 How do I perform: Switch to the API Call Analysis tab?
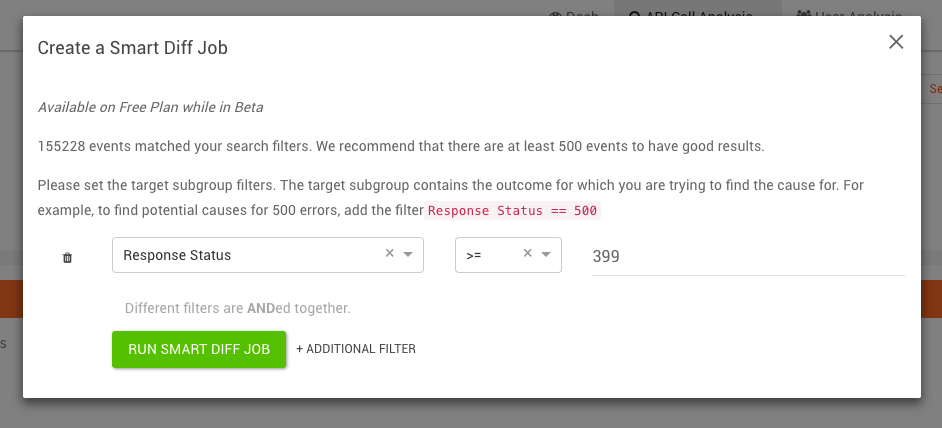697,12
